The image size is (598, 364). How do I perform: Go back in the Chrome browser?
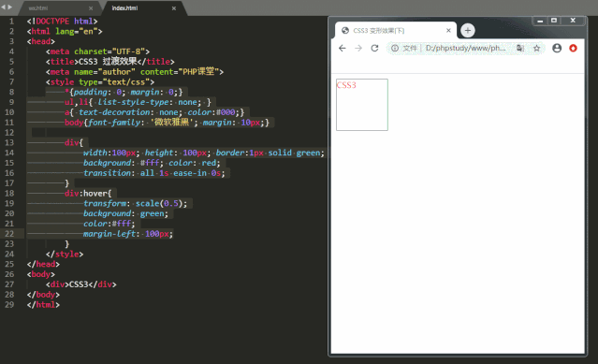343,48
